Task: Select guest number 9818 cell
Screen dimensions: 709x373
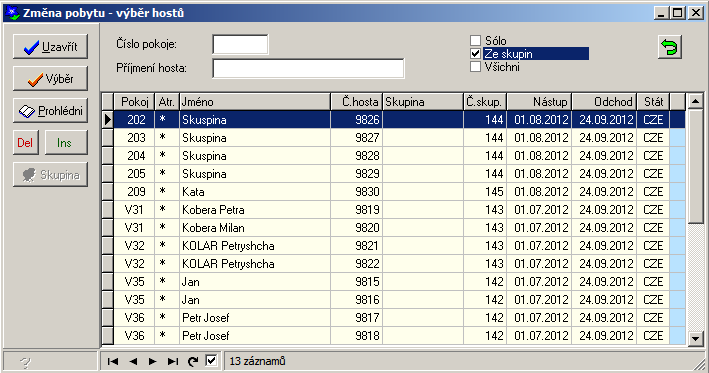Action: point(357,336)
